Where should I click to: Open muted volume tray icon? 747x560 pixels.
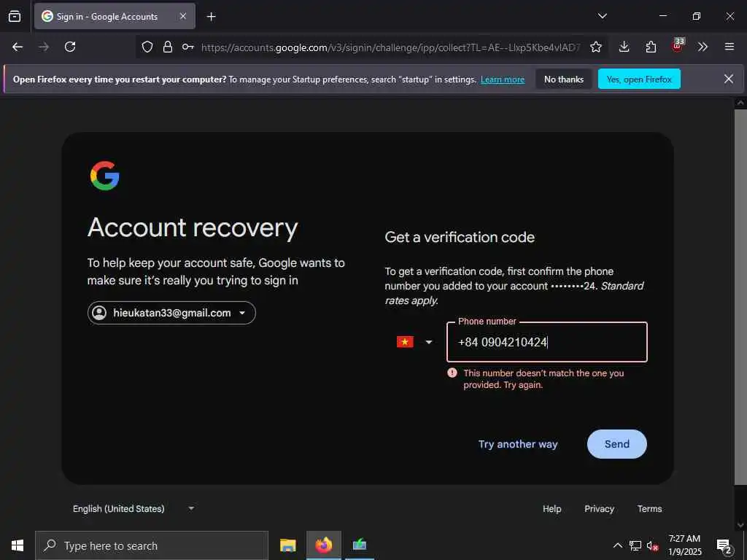pos(653,545)
